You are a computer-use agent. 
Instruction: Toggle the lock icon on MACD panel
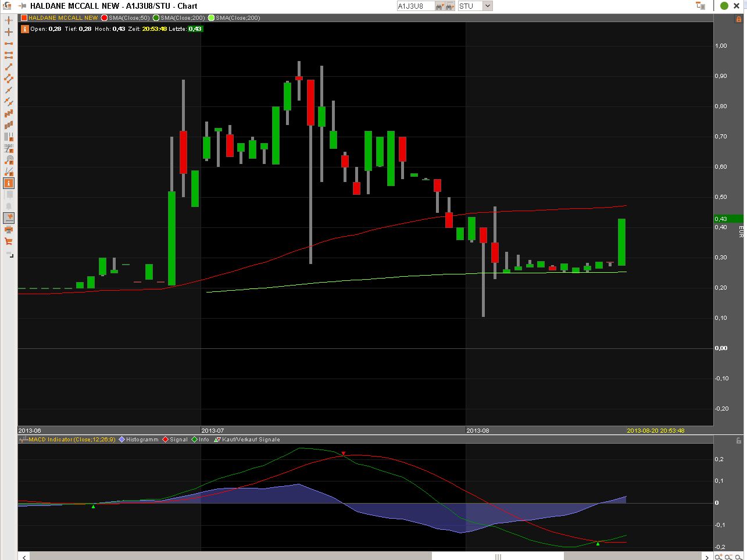pos(739,441)
